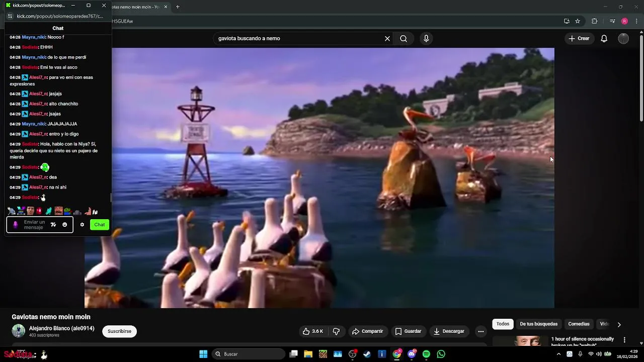
Task: Open the Chrome profile R avatar
Action: point(624,21)
